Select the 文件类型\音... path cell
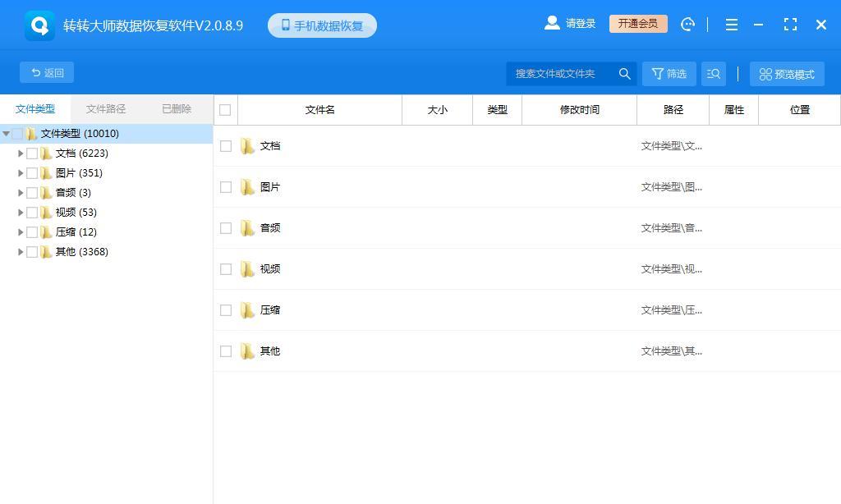 (672, 228)
